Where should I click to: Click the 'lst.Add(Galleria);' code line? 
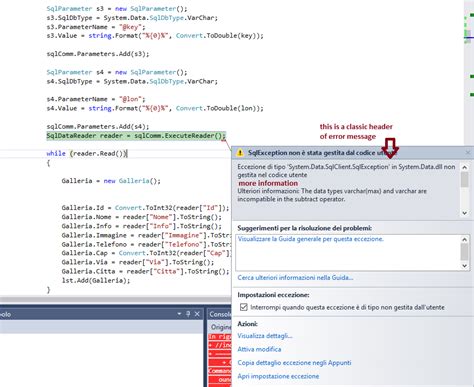[96, 280]
